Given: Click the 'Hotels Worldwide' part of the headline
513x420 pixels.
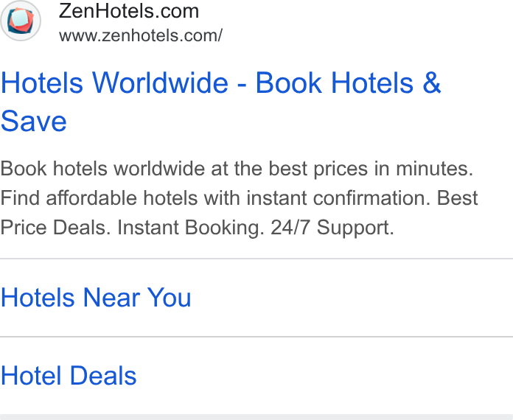Looking at the screenshot, I should 114,83.
